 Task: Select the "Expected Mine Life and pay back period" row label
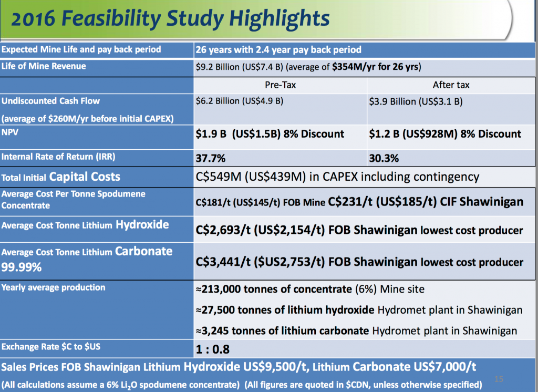coord(81,50)
